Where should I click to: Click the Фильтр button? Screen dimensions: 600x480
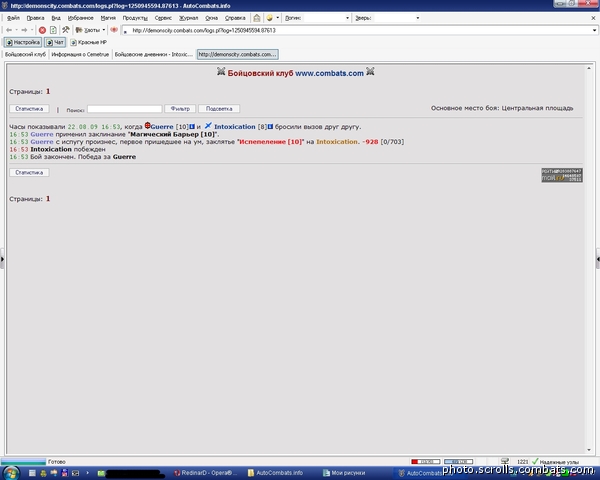(180, 109)
